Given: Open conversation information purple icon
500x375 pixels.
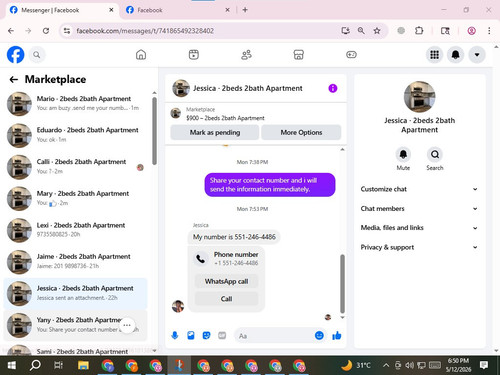Looking at the screenshot, I should (x=333, y=88).
